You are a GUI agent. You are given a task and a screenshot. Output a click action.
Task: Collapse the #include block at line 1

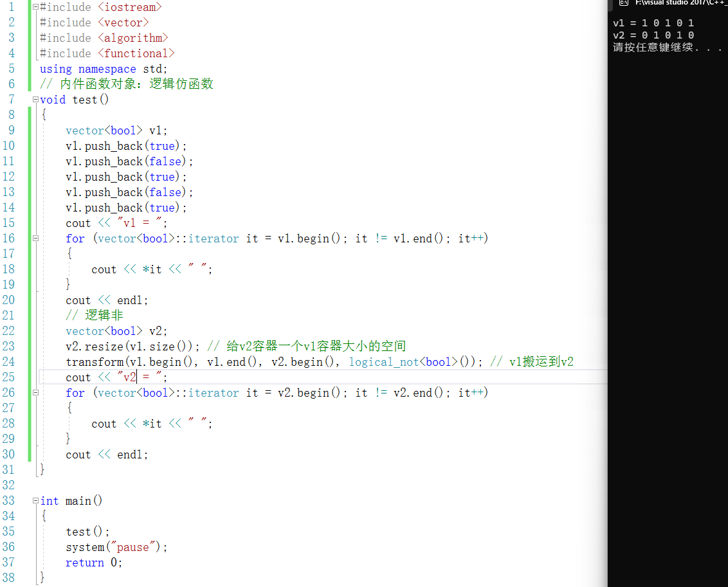35,7
